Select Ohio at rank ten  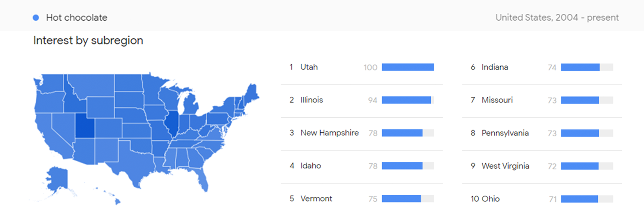tap(490, 198)
